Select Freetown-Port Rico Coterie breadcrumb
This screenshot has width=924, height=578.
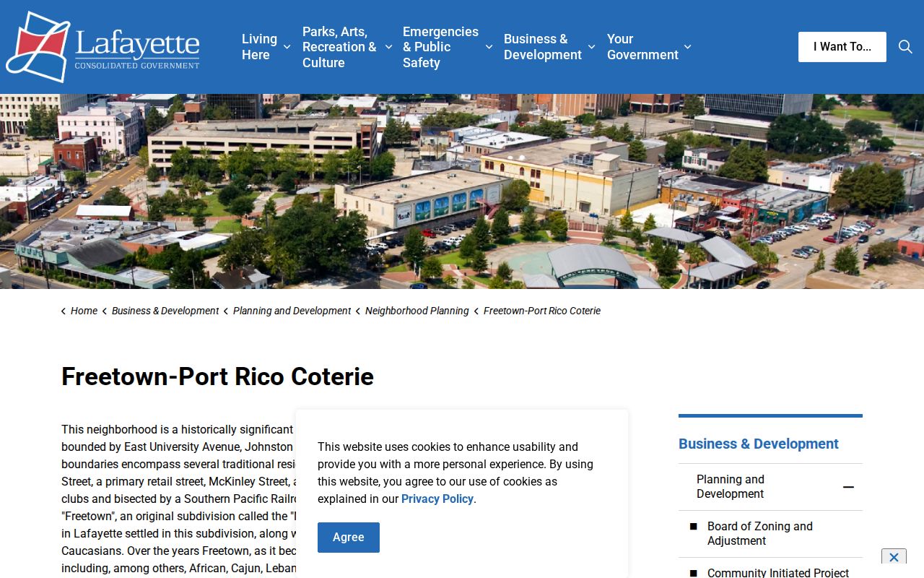[x=542, y=311]
